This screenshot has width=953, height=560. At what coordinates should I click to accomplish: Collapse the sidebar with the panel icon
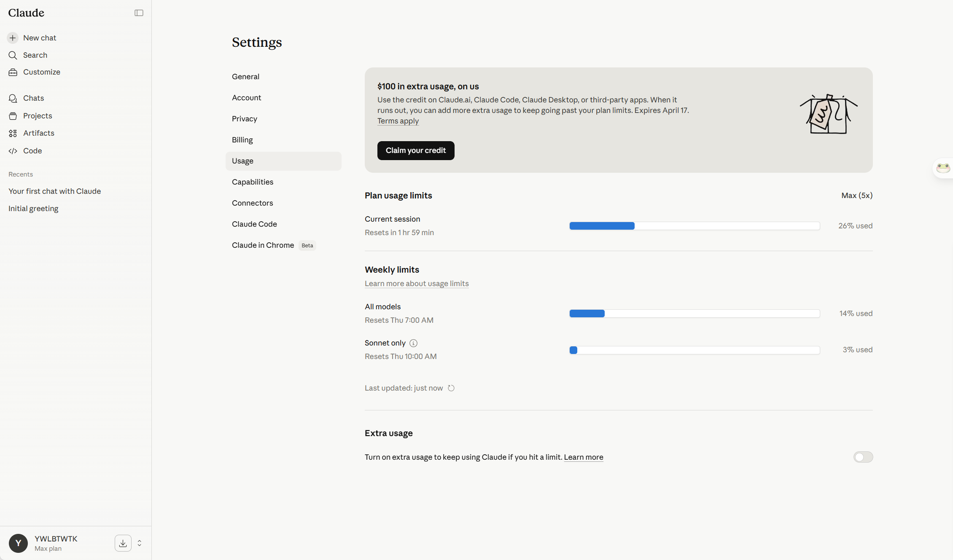pyautogui.click(x=139, y=13)
